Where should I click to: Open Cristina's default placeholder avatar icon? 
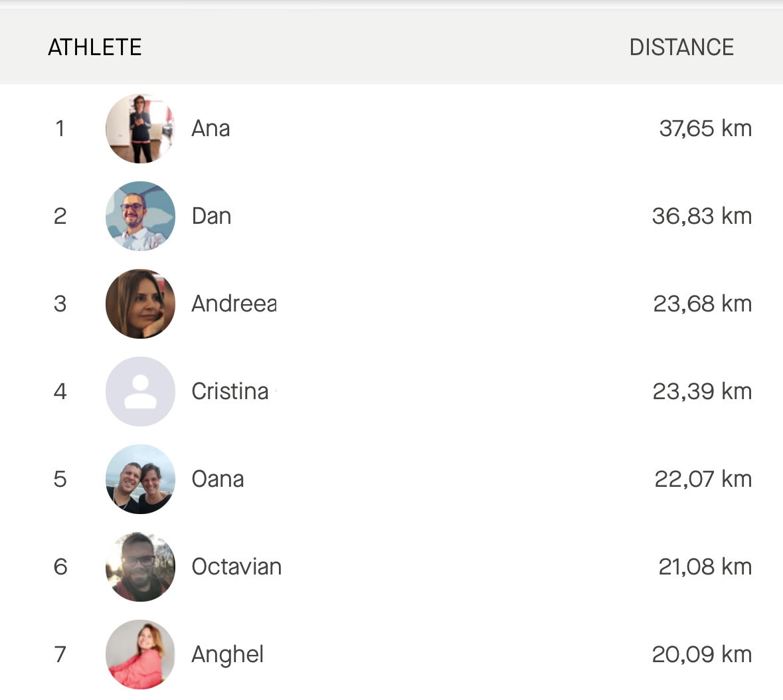coord(140,391)
